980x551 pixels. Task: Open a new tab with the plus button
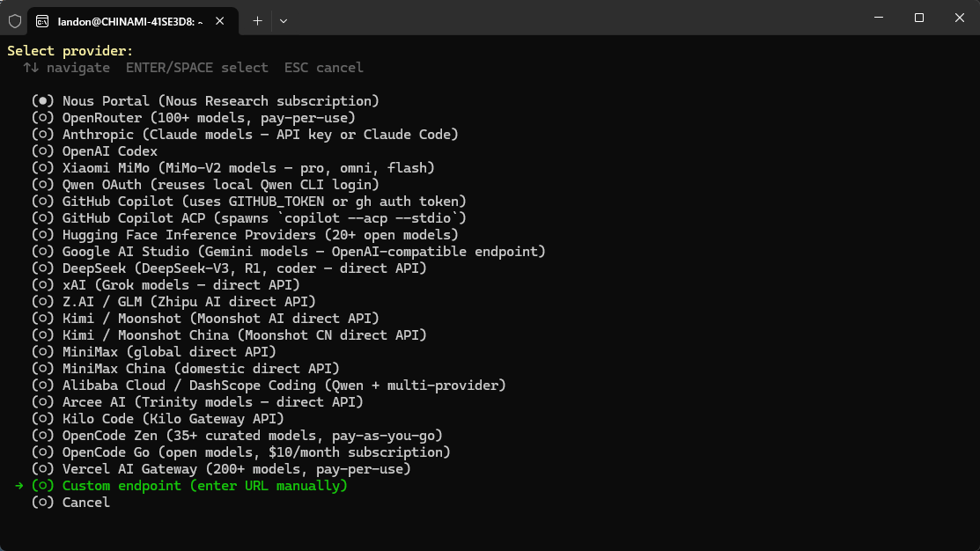click(x=257, y=20)
